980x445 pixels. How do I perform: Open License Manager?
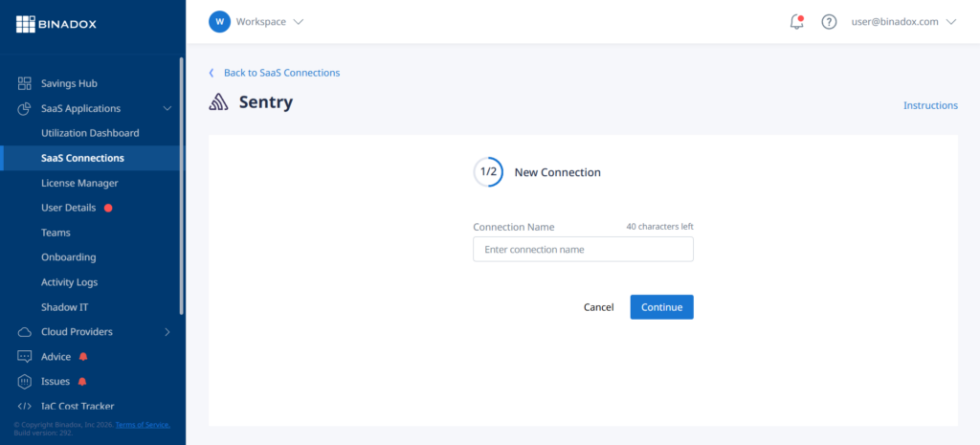tap(79, 183)
